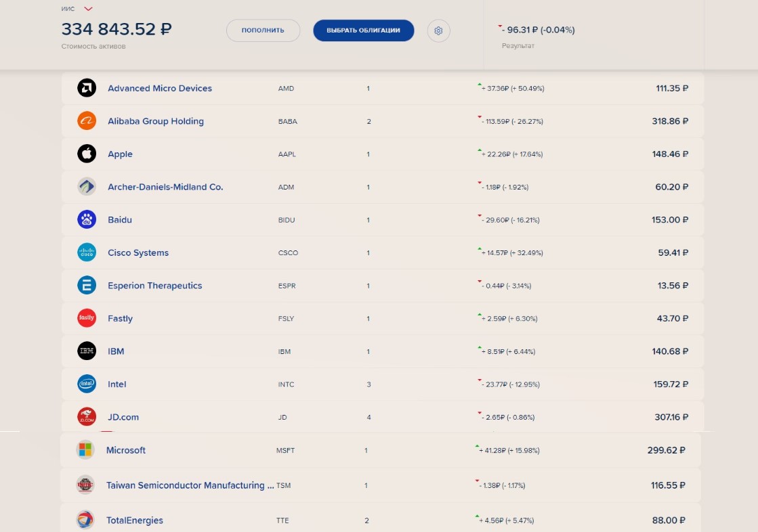
Task: Click the JD.com logo icon
Action: (x=87, y=416)
